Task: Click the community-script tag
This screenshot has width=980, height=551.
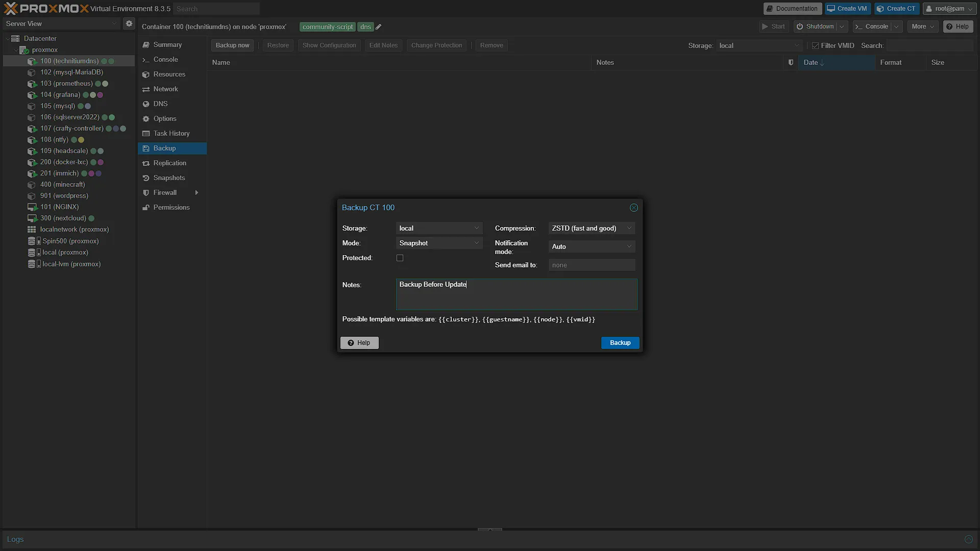Action: pyautogui.click(x=328, y=27)
